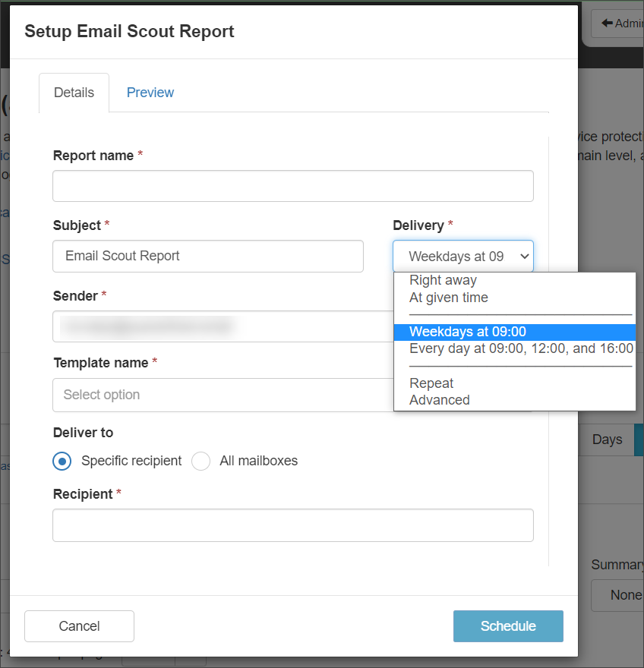Click the Recipient input box
Viewport: 644px width, 668px height.
[x=292, y=525]
